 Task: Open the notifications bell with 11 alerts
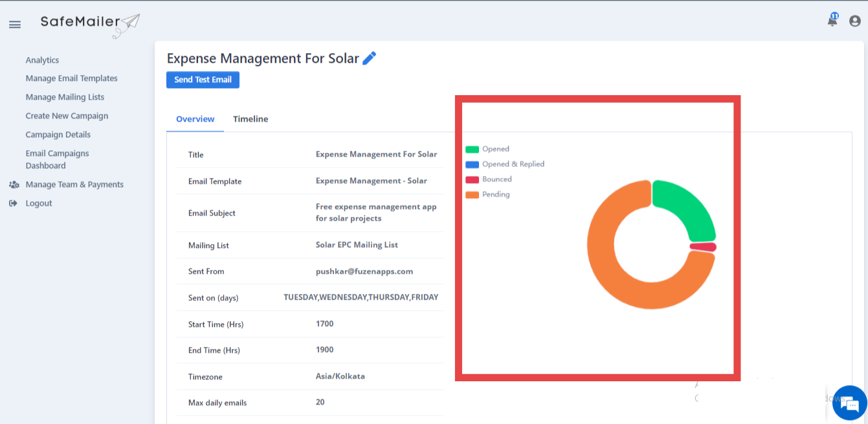(831, 20)
